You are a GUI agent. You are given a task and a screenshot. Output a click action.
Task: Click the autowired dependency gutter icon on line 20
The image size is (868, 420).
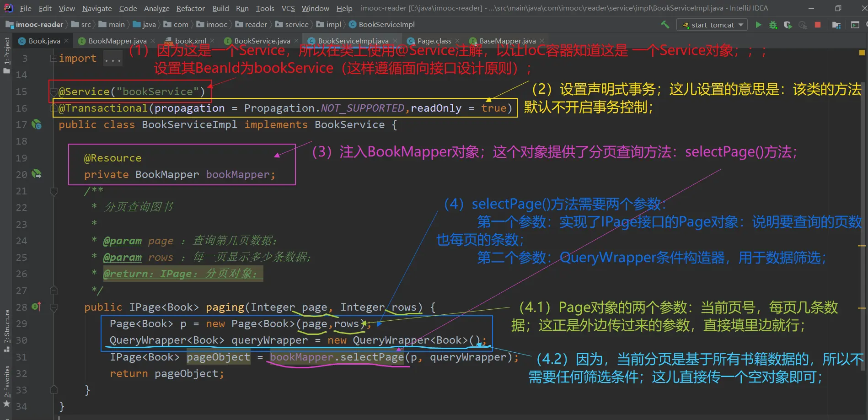click(37, 174)
